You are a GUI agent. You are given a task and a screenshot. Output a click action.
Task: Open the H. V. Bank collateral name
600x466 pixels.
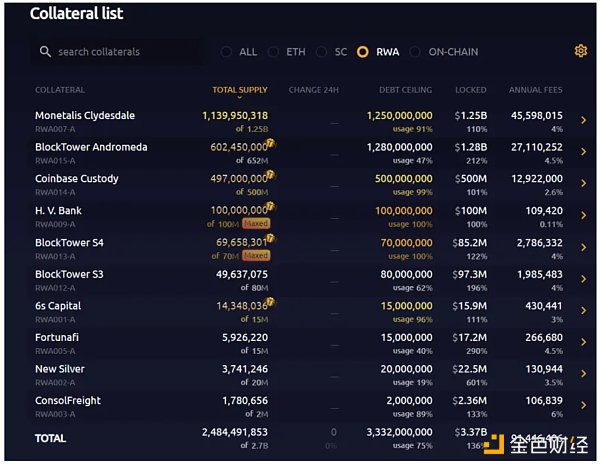pos(58,211)
